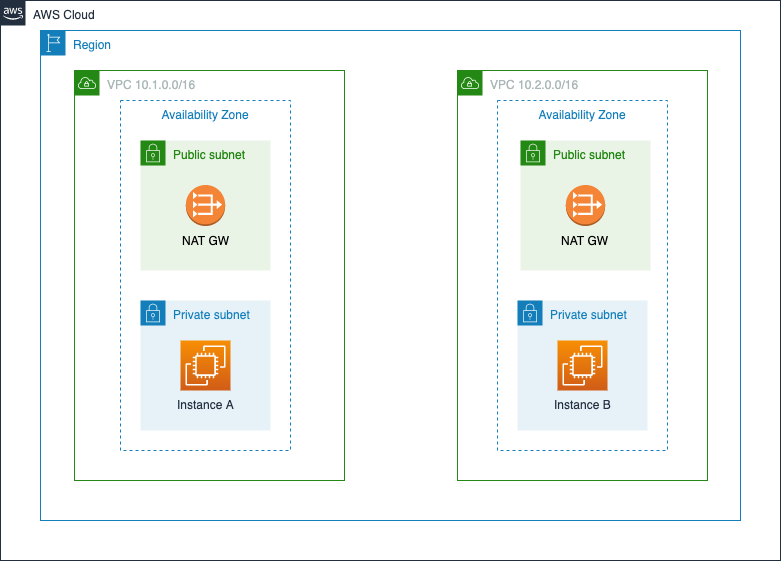Viewport: 781px width, 561px height.
Task: Click Availability Zone label in right VPC
Action: (582, 115)
